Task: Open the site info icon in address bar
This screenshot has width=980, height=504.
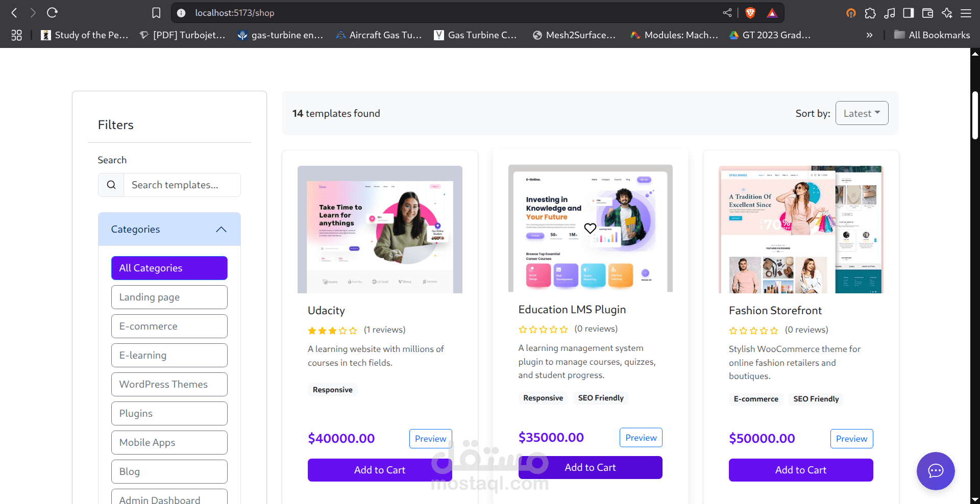Action: (181, 13)
